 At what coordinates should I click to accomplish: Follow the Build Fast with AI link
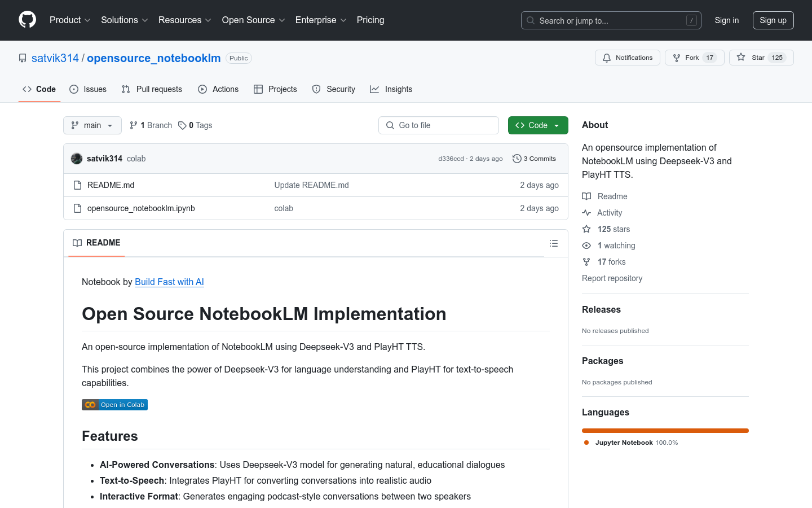click(169, 282)
